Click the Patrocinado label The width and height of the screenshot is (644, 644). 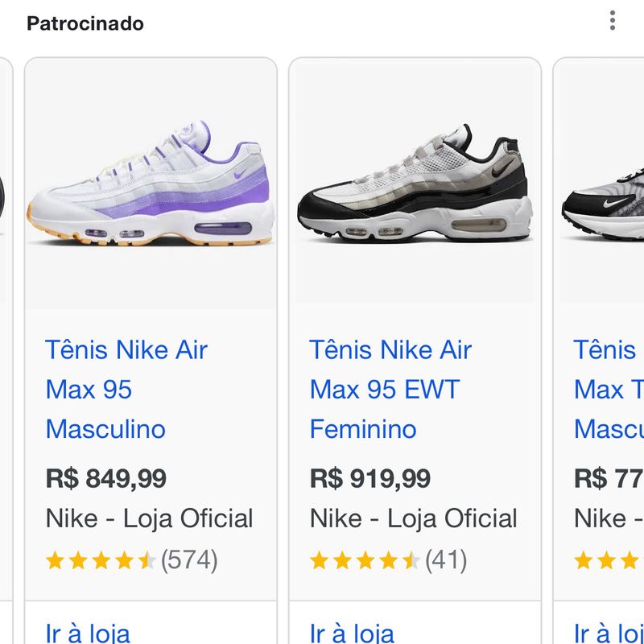85,23
